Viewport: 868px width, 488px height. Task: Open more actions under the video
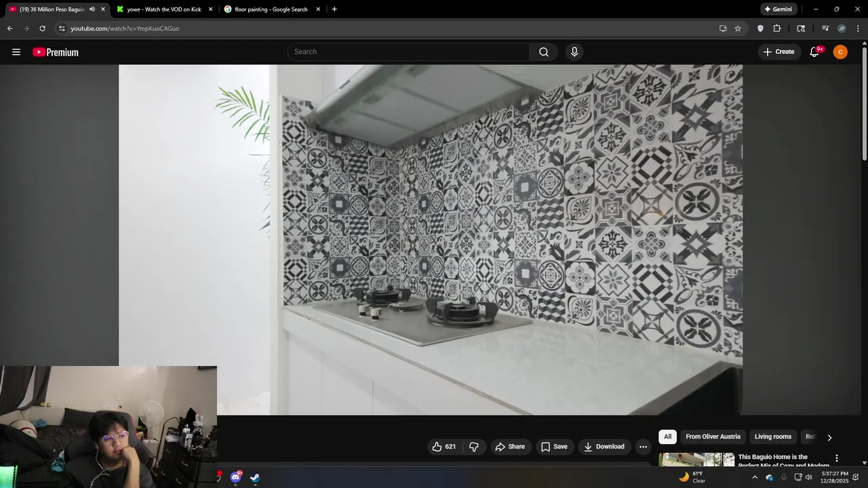[x=643, y=447]
